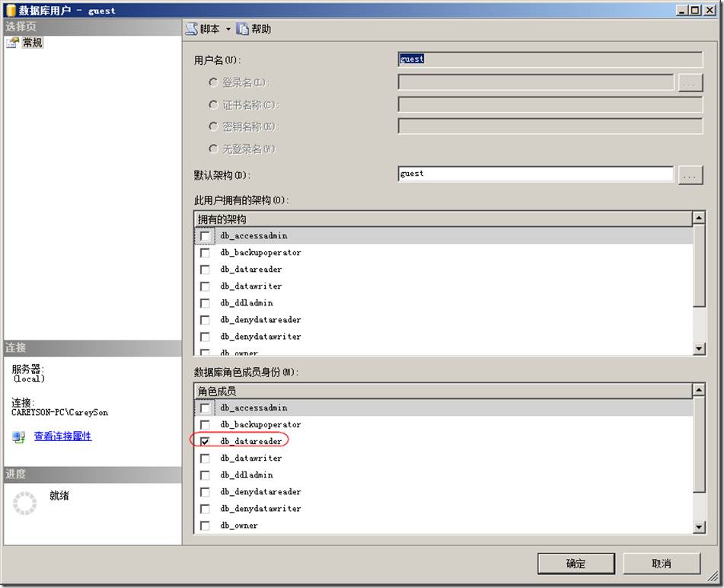Confirm with the OK (确定) button

(x=576, y=564)
